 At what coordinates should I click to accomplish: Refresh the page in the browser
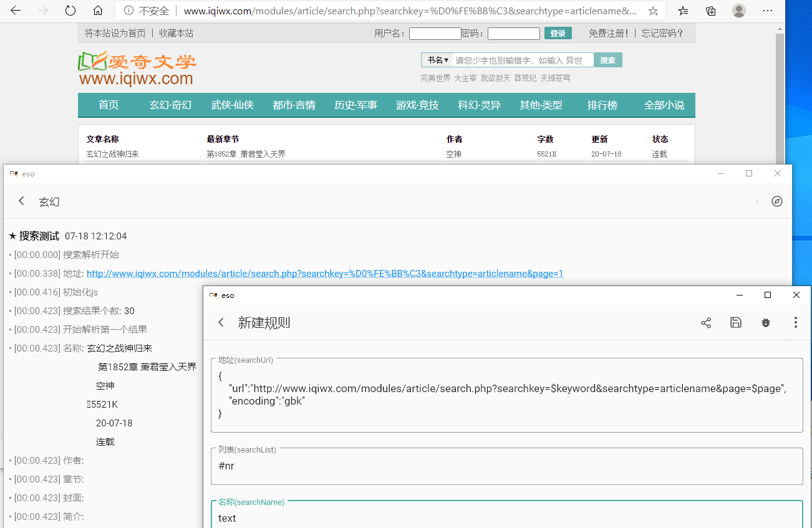(x=70, y=11)
